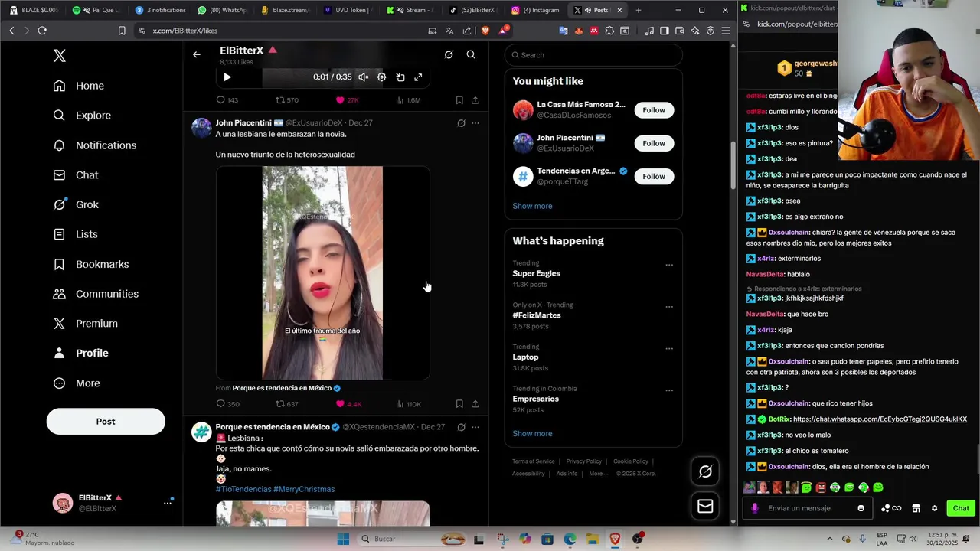The height and width of the screenshot is (551, 980).
Task: Follow Tendencias en Argentina account
Action: click(x=654, y=176)
